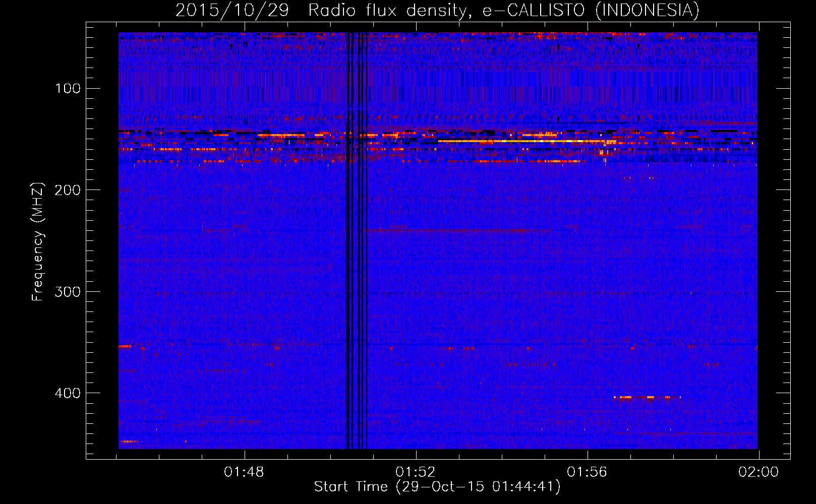The width and height of the screenshot is (816, 504).
Task: Click the "Start Time (29-Oct-15 01:44:41)" label
Action: coord(437,487)
